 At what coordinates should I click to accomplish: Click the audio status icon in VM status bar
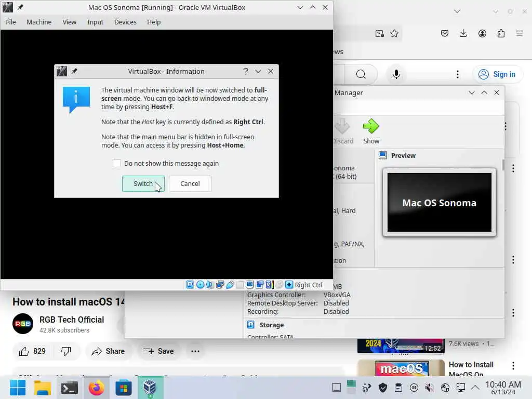210,285
